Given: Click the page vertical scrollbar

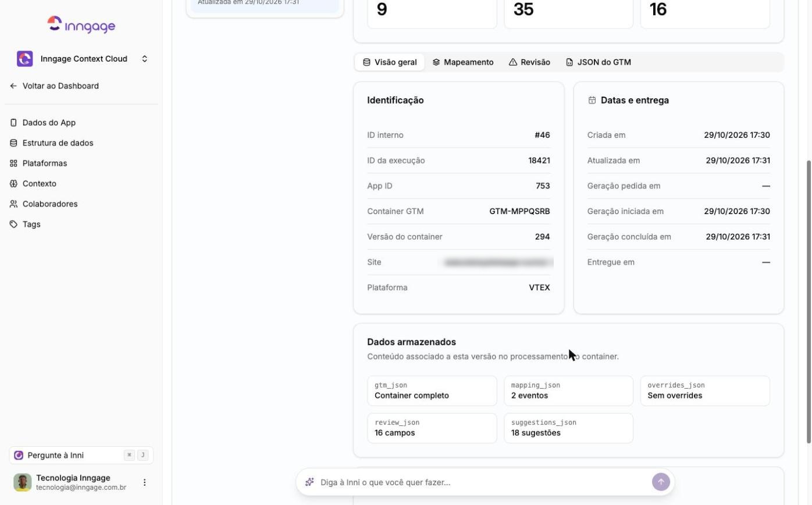Looking at the screenshot, I should [809, 303].
